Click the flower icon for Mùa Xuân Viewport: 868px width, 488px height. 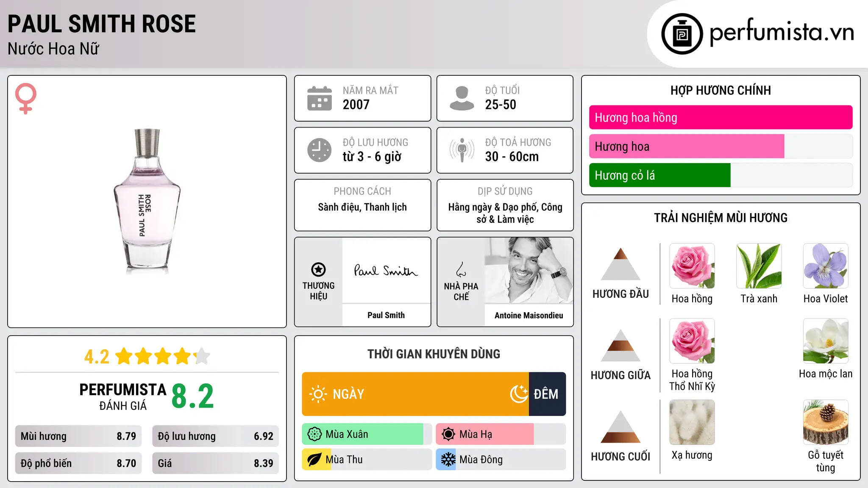click(x=314, y=434)
